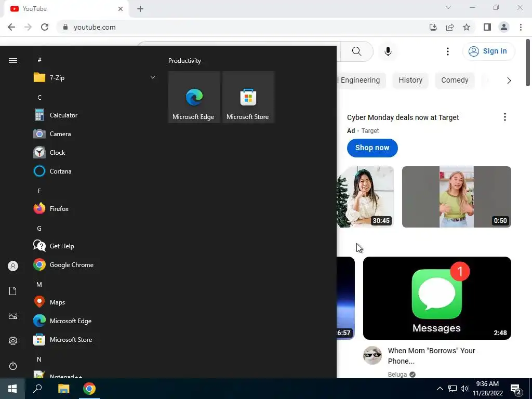Click the youtube.com address bar
Screen dimensions: 532x399
pos(241,27)
